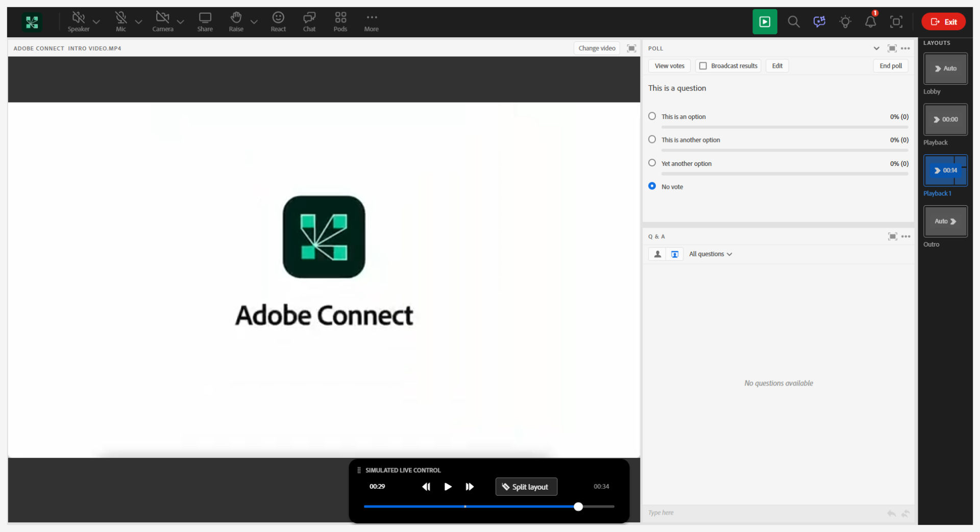Toggle the muted Speaker icon
This screenshot has height=532, width=980.
point(78,18)
